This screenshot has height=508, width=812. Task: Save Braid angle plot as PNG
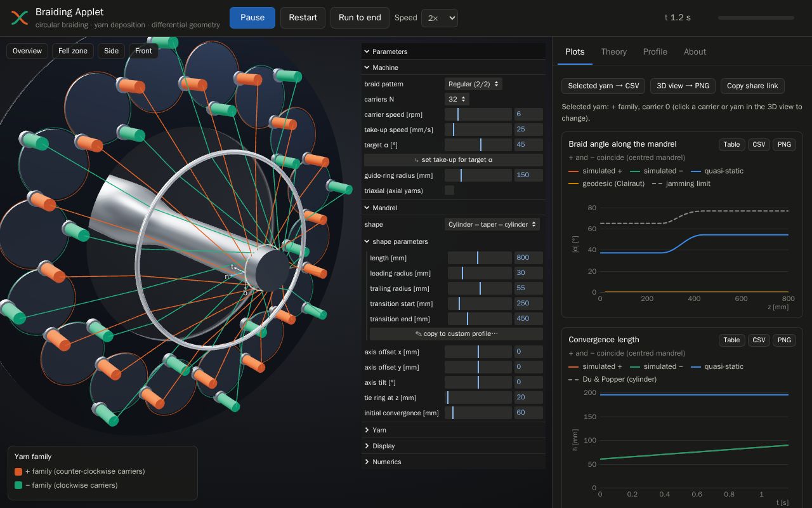click(784, 144)
